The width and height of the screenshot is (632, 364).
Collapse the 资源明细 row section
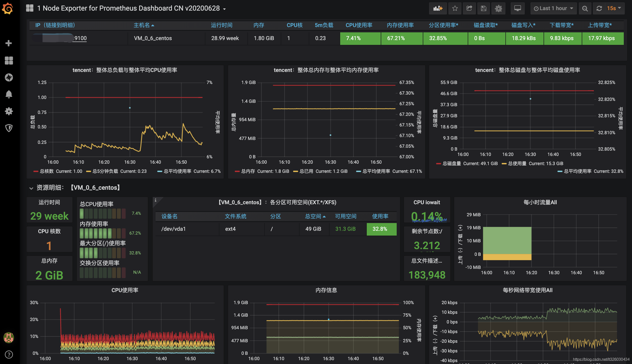click(31, 188)
